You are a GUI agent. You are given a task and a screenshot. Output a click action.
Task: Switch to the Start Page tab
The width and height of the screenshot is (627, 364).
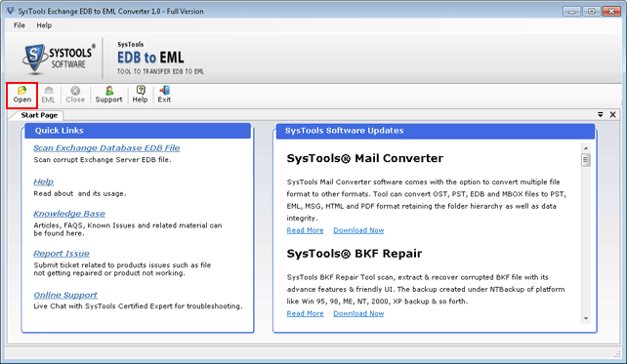[x=39, y=115]
